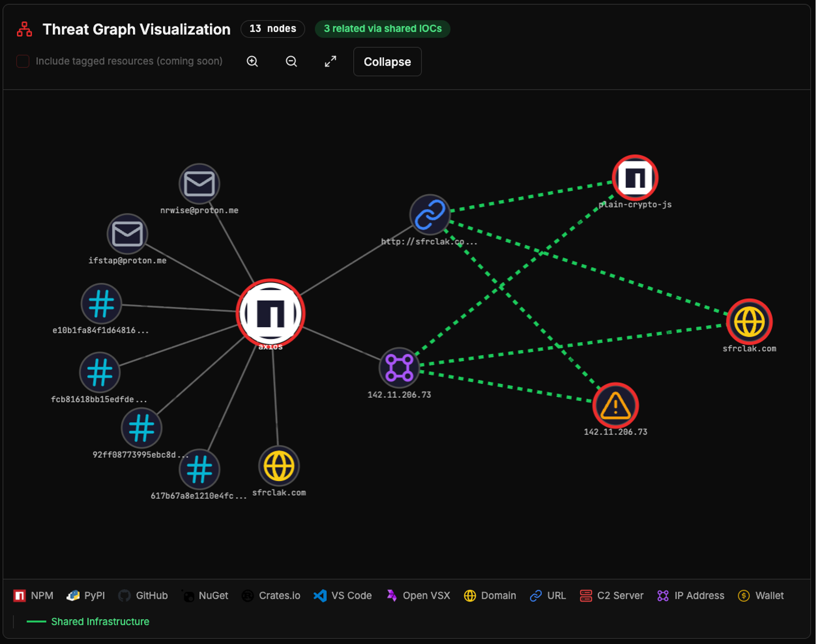Enable Include tagged resources option
The height and width of the screenshot is (644, 816).
tap(23, 61)
